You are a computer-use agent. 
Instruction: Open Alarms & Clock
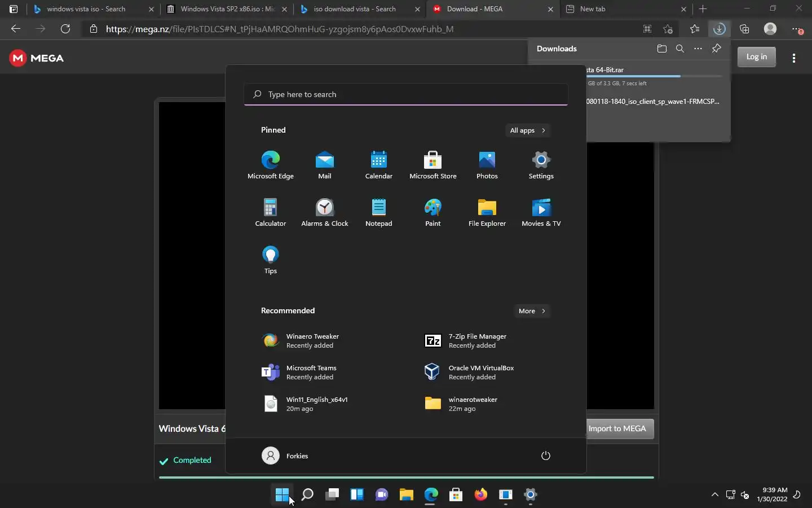(325, 212)
